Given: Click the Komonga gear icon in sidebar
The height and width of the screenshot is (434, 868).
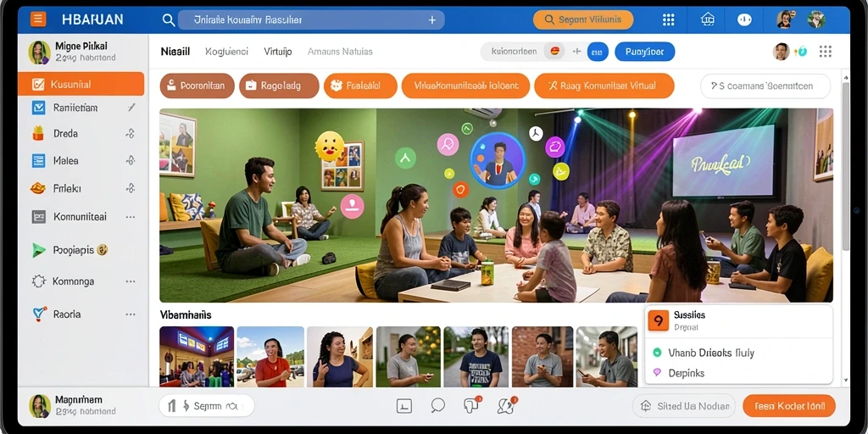Looking at the screenshot, I should (38, 281).
